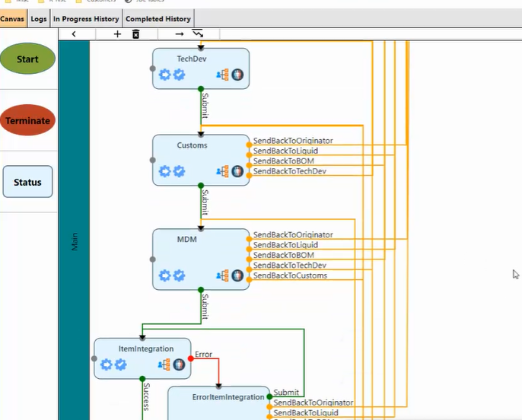Click the gear arrow icon in ItemIntegration node
Screen dimensions: 522x420
coord(107,364)
